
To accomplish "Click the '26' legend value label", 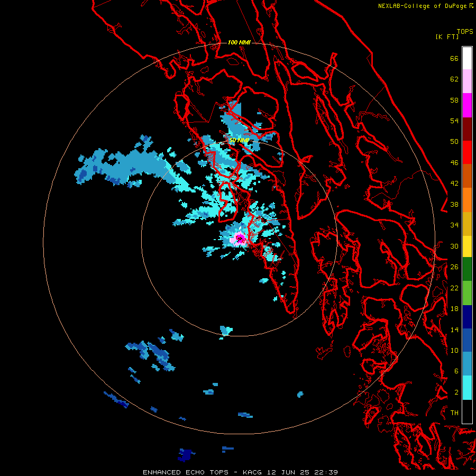I will [454, 267].
